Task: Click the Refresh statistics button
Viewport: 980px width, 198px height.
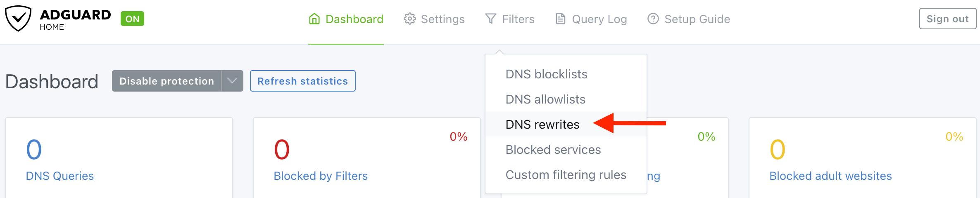Action: (x=302, y=81)
